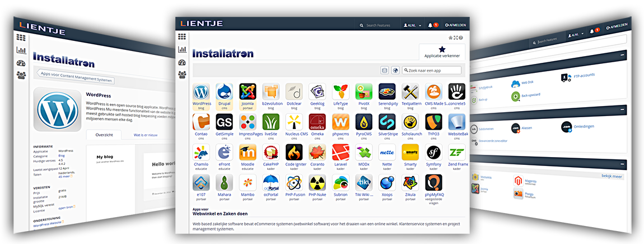The width and height of the screenshot is (644, 244).
Task: Open Magento app in right window
Action: click(x=525, y=180)
